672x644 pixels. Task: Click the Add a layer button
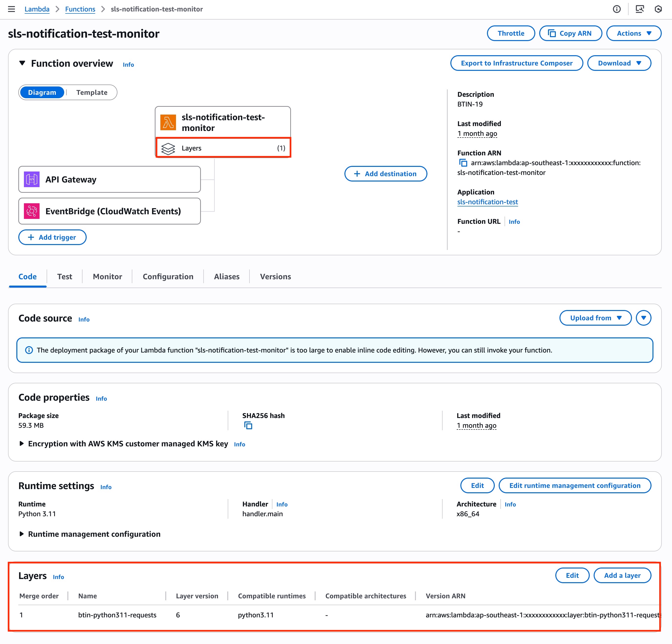pos(622,575)
